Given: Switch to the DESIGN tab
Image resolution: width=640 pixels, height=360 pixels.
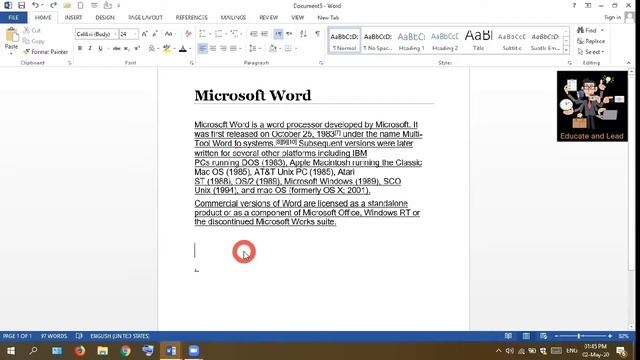Looking at the screenshot, I should 105,18.
